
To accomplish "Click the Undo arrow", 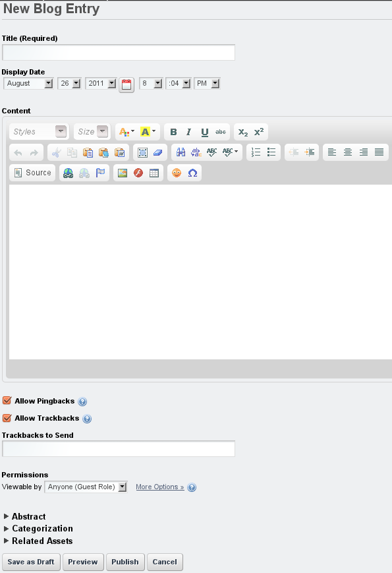I will click(x=18, y=152).
